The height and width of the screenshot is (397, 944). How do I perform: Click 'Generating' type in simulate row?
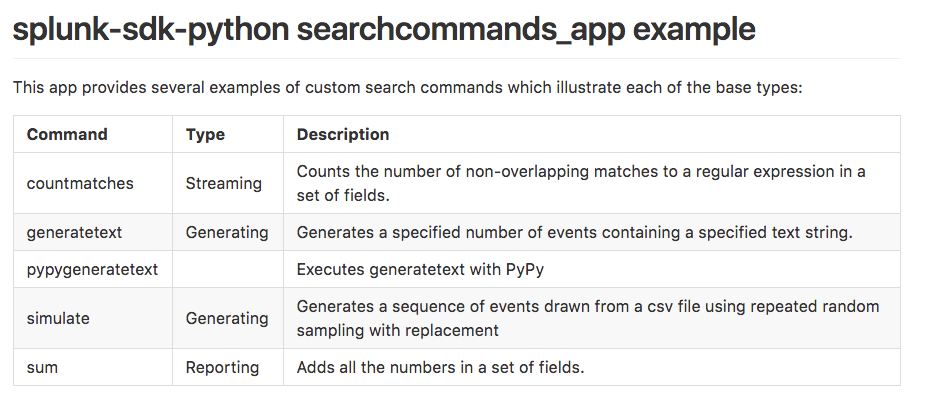(x=227, y=318)
